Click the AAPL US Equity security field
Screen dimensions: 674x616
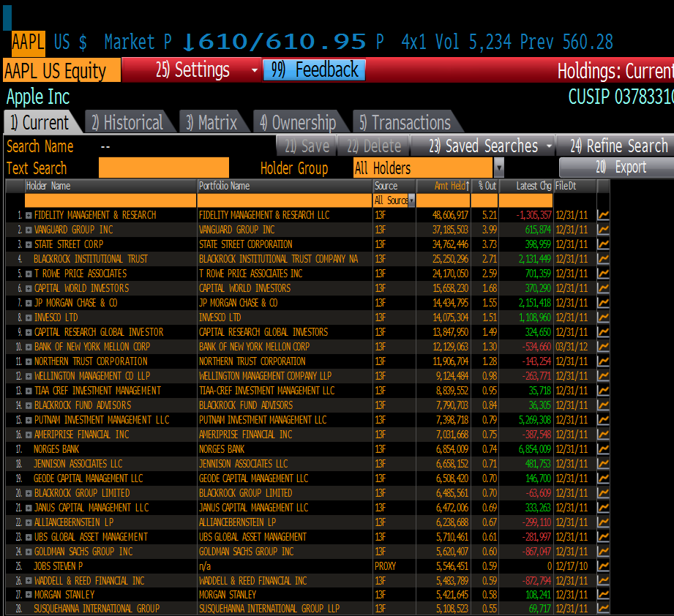(x=62, y=70)
